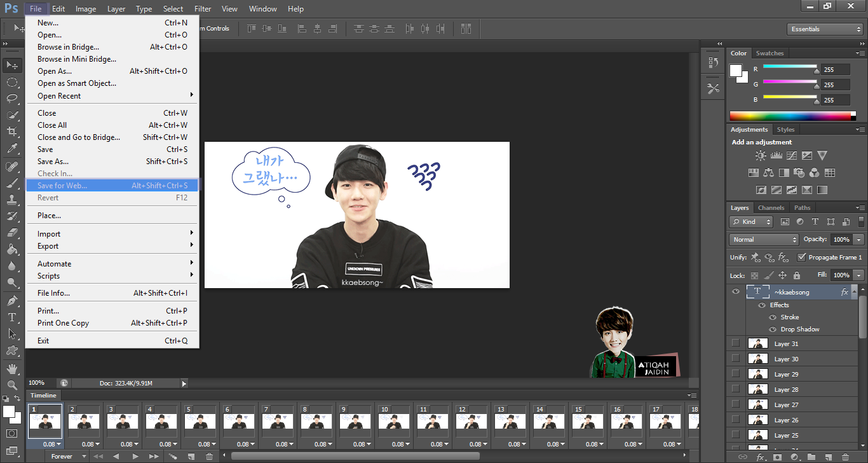Hide the ~kkaebsong text layer
The image size is (868, 463).
click(x=736, y=292)
